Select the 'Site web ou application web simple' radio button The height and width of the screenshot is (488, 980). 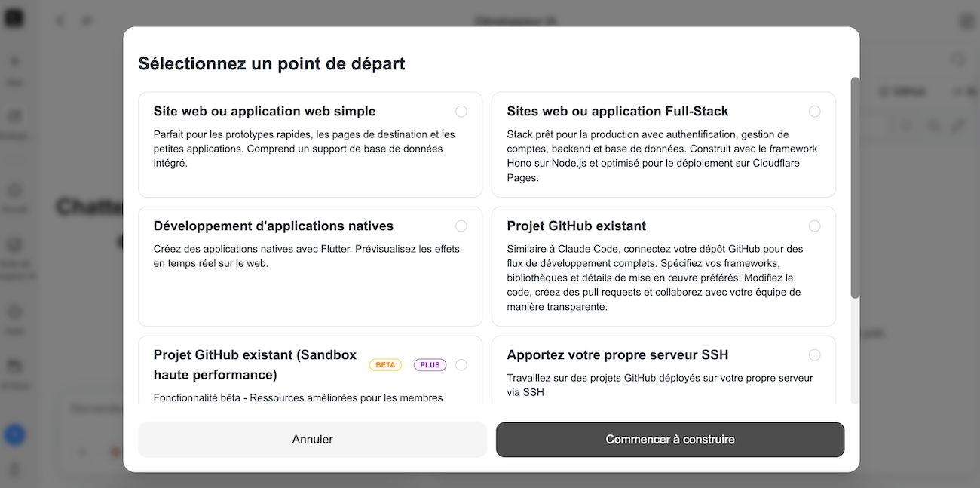point(461,112)
